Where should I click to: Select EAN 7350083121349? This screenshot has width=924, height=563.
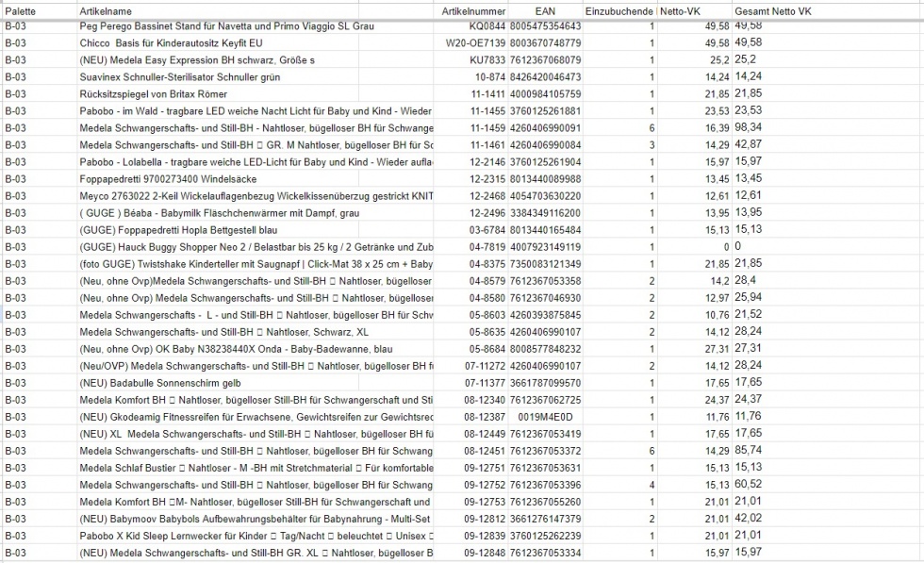(545, 264)
